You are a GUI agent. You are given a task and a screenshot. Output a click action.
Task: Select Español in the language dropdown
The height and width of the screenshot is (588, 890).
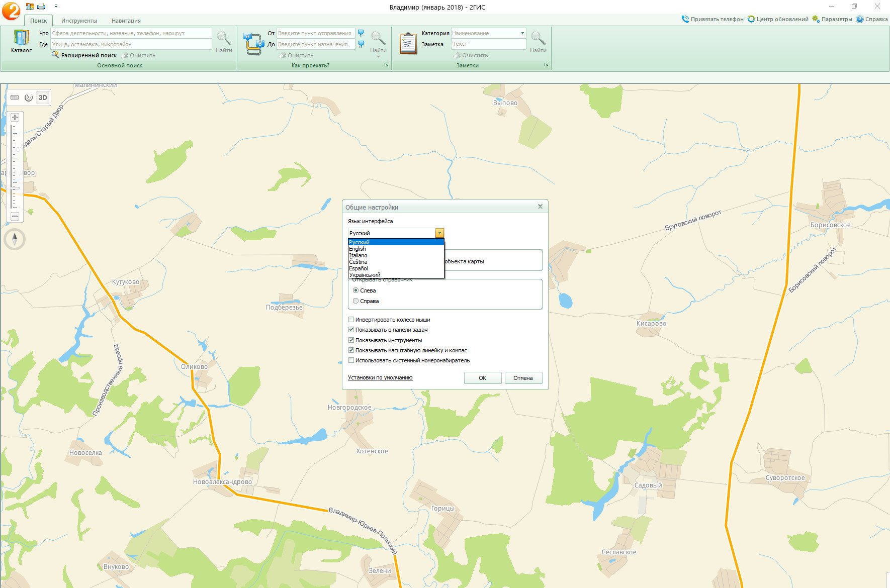coord(359,268)
